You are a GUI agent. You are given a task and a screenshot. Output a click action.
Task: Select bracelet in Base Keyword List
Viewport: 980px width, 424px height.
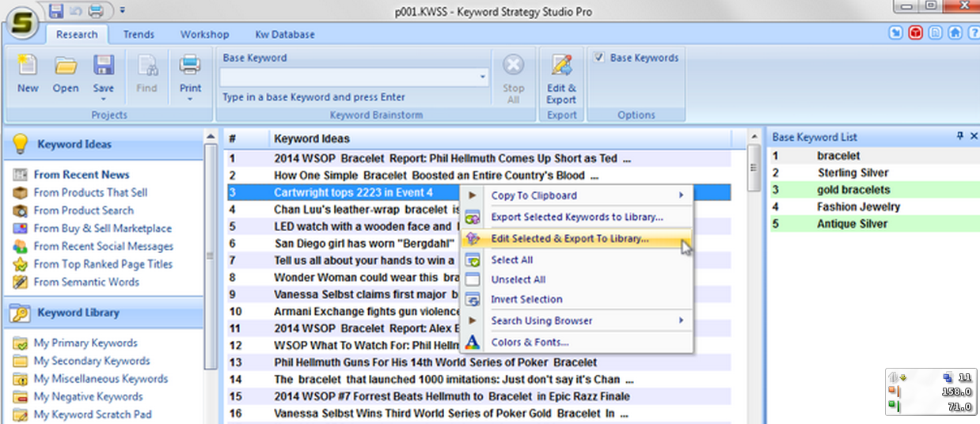874,156
